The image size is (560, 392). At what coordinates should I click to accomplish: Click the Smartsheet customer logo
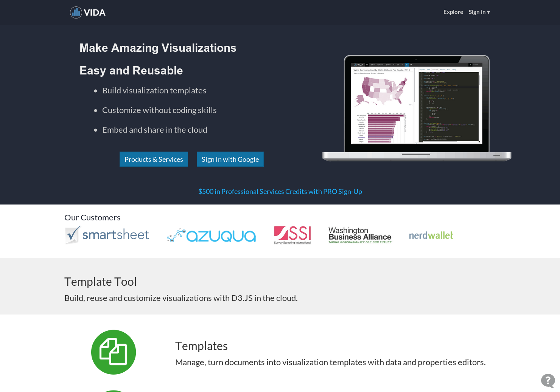point(107,235)
